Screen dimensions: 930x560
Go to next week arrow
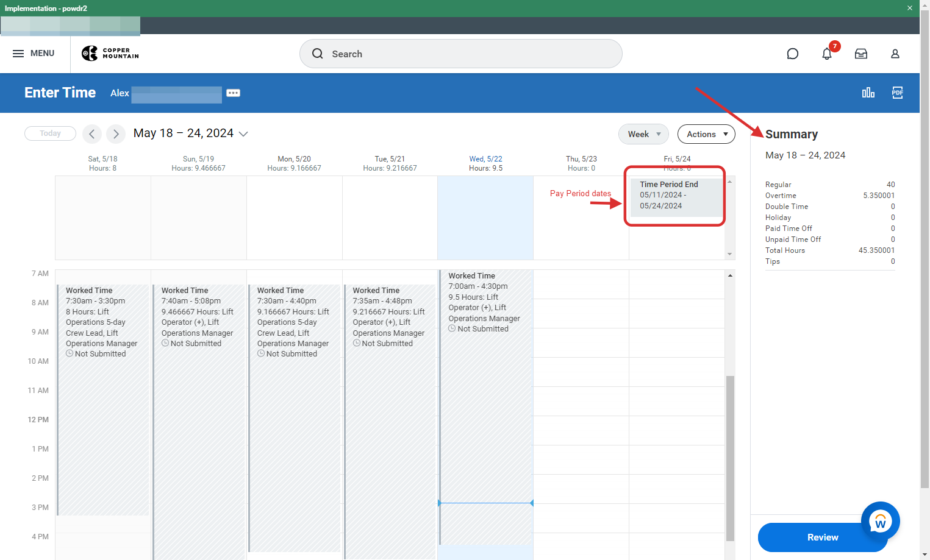pyautogui.click(x=116, y=133)
